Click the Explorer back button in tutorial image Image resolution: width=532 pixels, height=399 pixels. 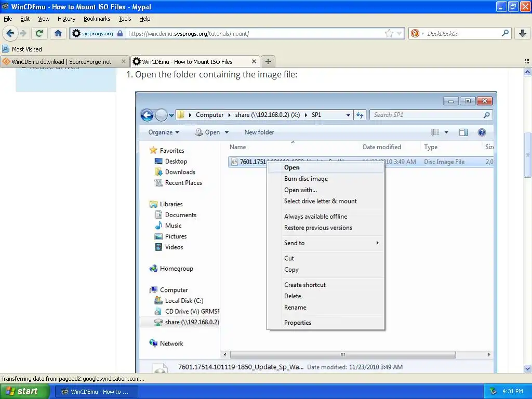(147, 115)
